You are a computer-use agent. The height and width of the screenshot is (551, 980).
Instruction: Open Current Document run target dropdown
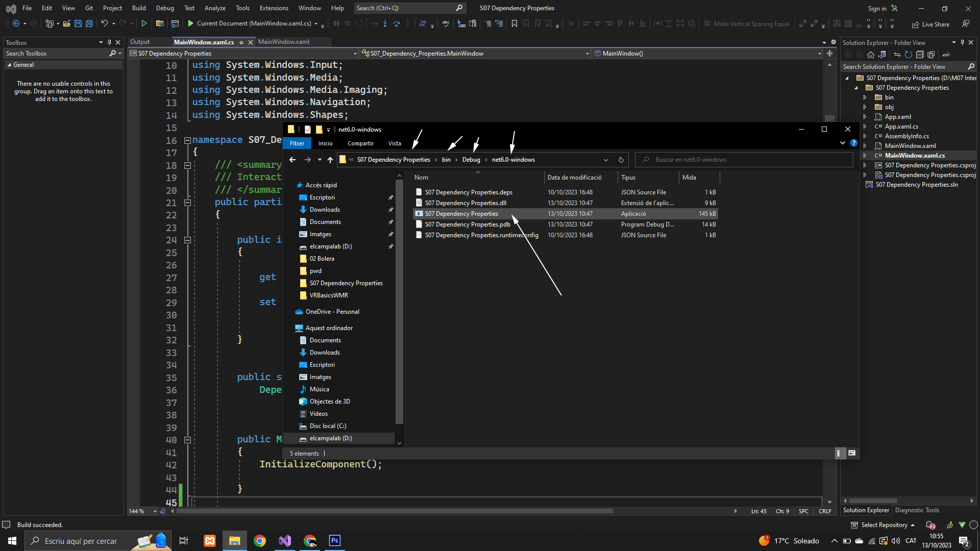pos(316,24)
